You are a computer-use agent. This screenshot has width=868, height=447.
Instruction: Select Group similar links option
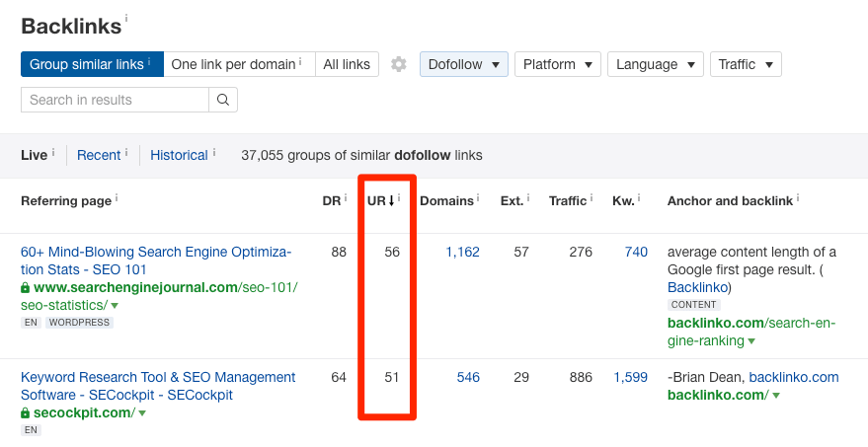[91, 64]
